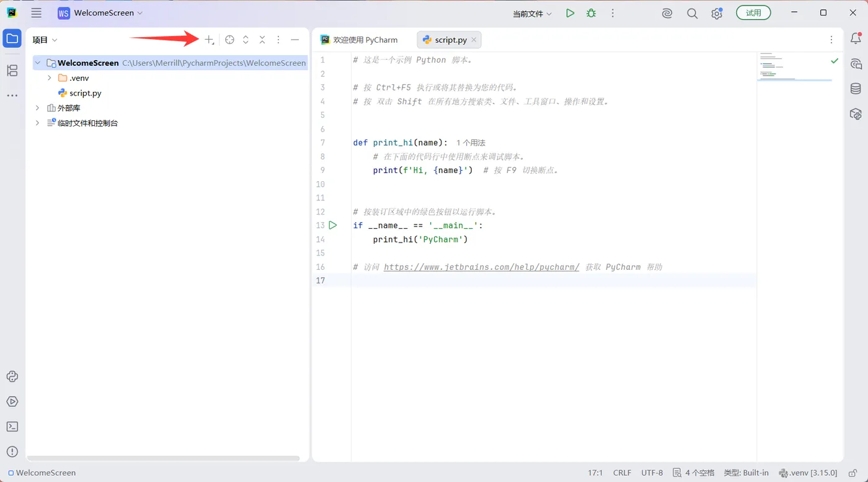The width and height of the screenshot is (868, 482).
Task: Collapse all nodes in project tree
Action: click(262, 40)
